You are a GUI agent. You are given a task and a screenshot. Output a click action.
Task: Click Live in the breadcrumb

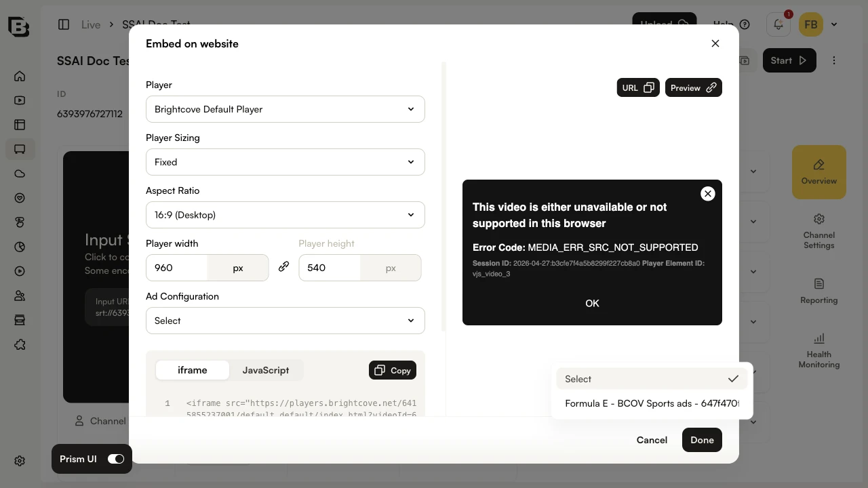pyautogui.click(x=91, y=24)
